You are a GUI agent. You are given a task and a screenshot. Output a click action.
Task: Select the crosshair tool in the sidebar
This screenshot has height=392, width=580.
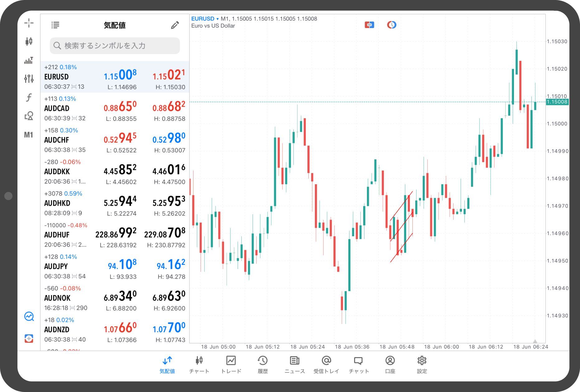(x=29, y=23)
